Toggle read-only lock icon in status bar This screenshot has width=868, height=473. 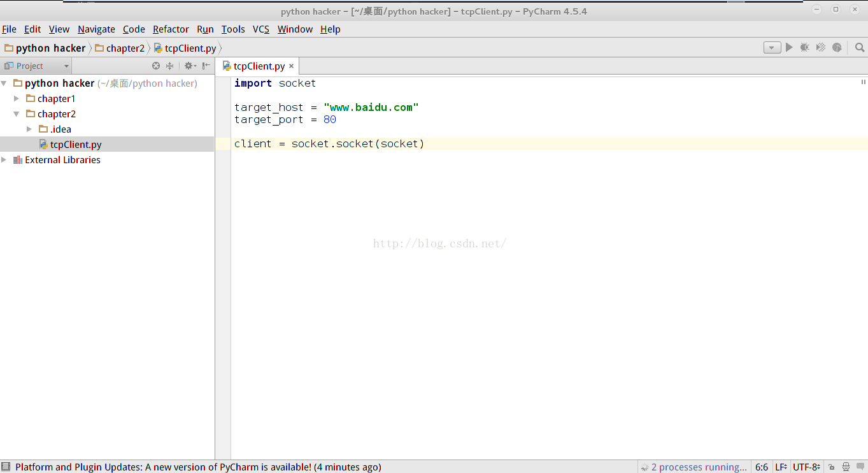(x=832, y=467)
